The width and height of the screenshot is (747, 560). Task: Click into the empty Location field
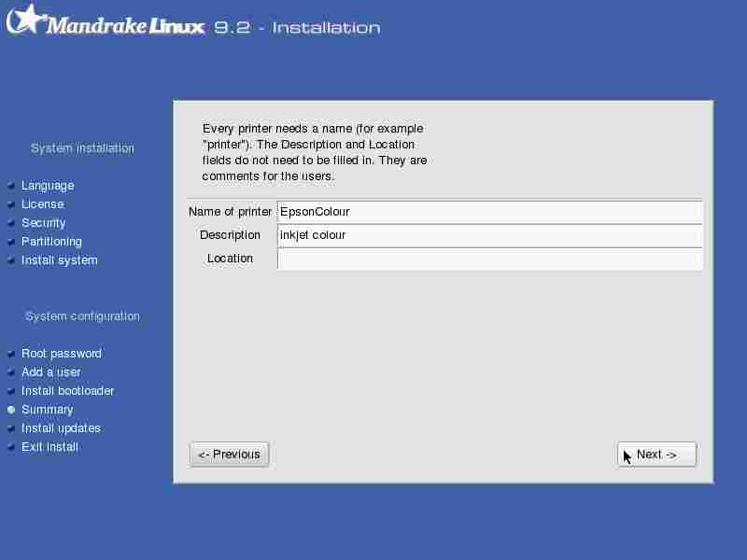489,259
